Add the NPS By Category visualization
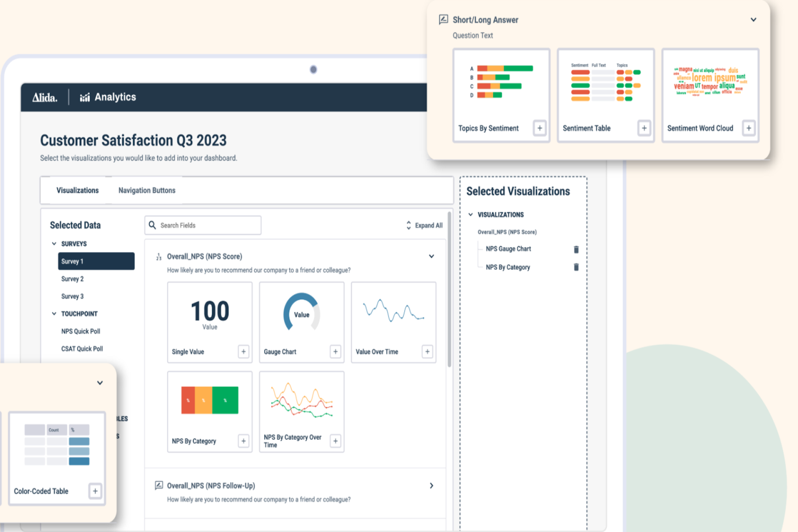798x532 pixels. click(x=243, y=441)
